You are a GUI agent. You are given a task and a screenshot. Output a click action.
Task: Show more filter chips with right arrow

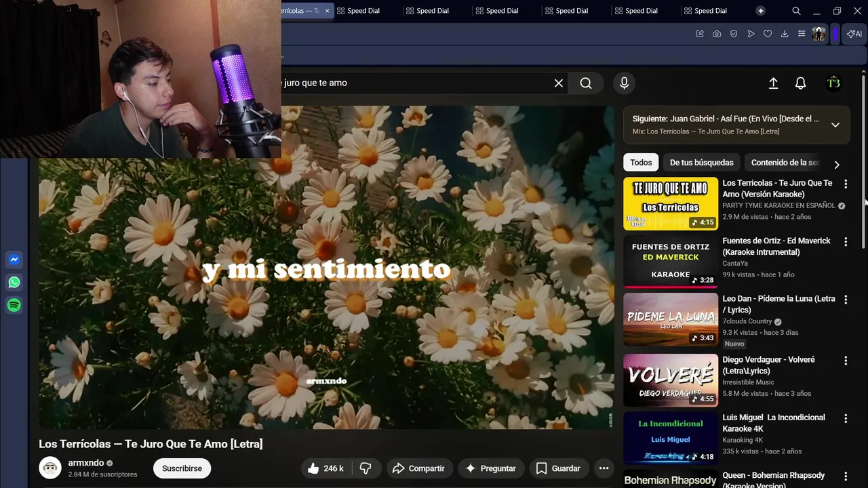pyautogui.click(x=837, y=165)
